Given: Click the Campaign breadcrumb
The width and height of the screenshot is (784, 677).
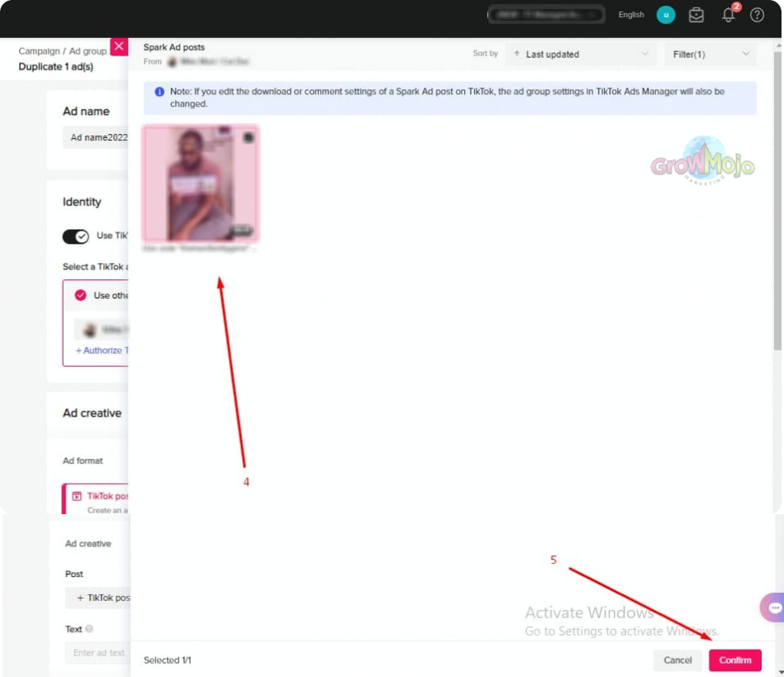Looking at the screenshot, I should coord(39,51).
